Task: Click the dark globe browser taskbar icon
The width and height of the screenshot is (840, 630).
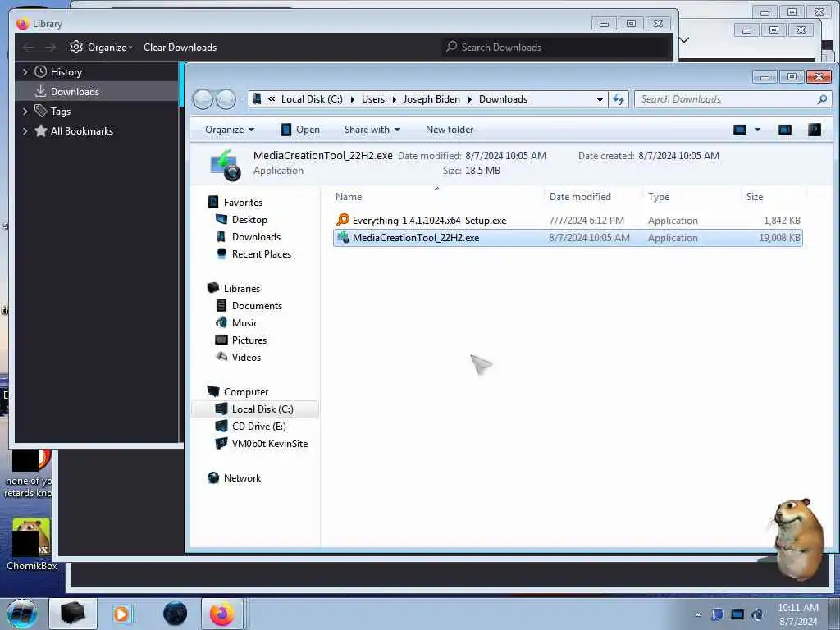Action: (176, 614)
